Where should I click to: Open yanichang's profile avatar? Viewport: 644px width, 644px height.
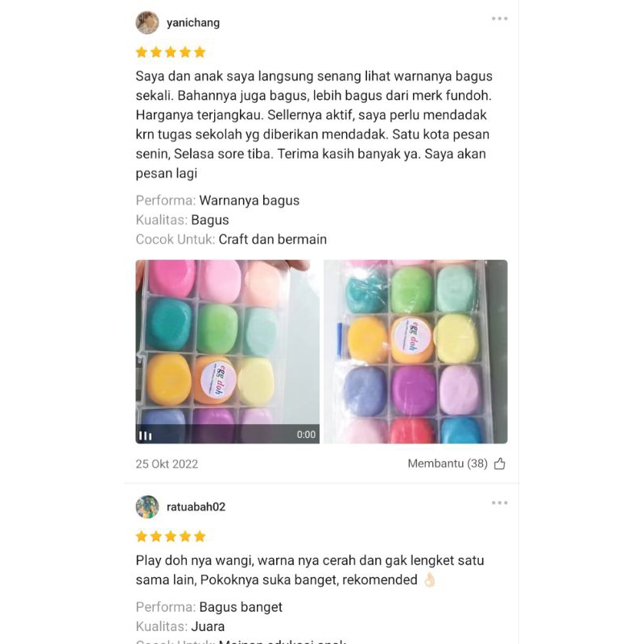click(147, 23)
